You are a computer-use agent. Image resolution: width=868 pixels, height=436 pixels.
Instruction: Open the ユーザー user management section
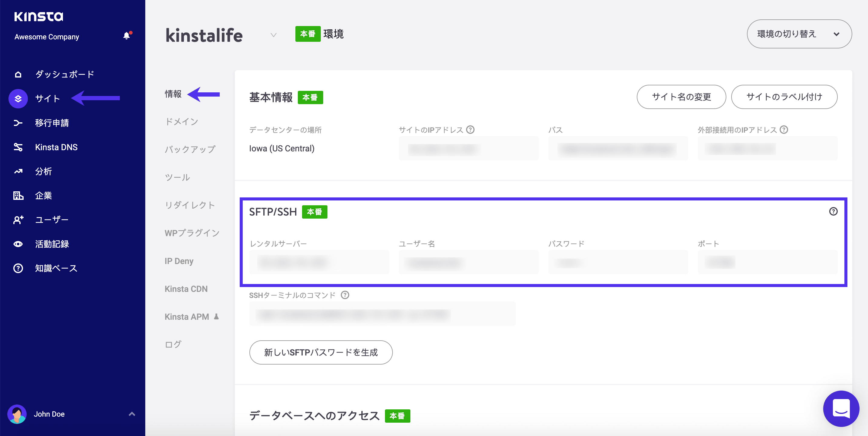[51, 220]
